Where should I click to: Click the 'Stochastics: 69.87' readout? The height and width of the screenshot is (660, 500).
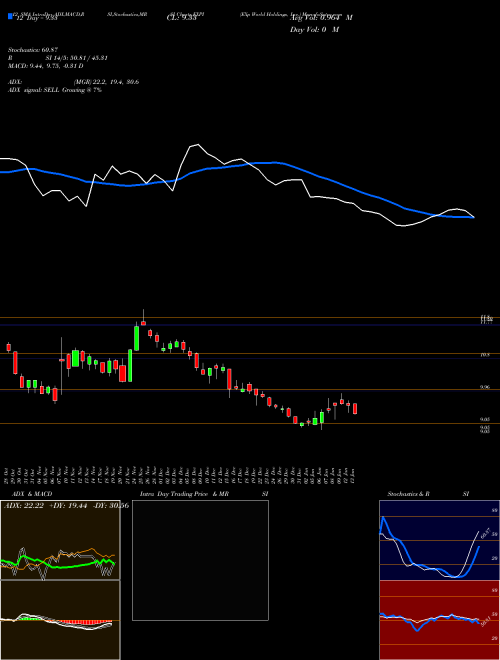pyautogui.click(x=33, y=50)
